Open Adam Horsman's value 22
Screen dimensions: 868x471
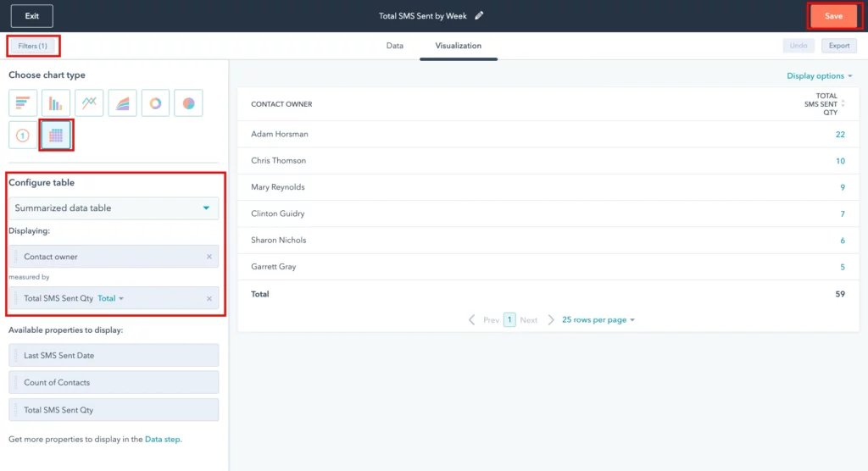(x=840, y=135)
